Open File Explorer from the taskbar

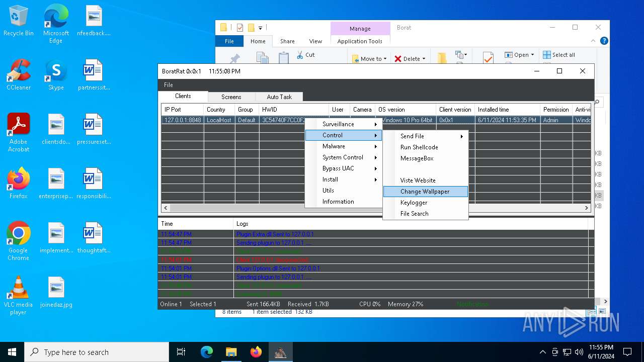231,352
